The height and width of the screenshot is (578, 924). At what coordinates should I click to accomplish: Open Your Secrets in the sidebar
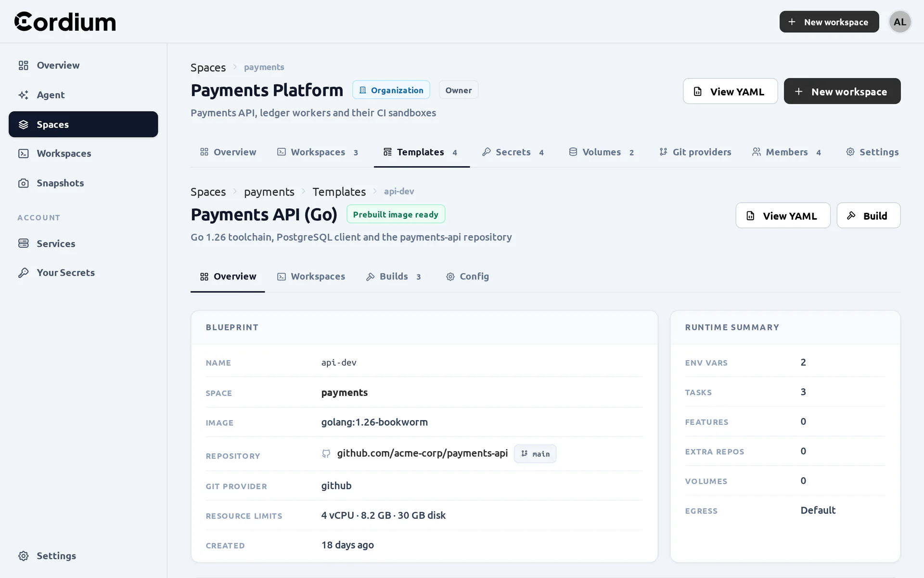(x=83, y=273)
